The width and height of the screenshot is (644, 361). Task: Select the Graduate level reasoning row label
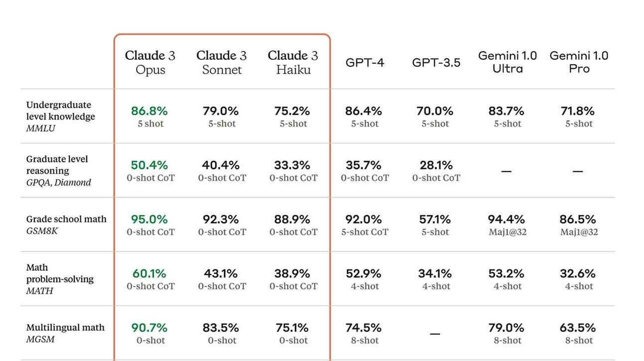58,171
